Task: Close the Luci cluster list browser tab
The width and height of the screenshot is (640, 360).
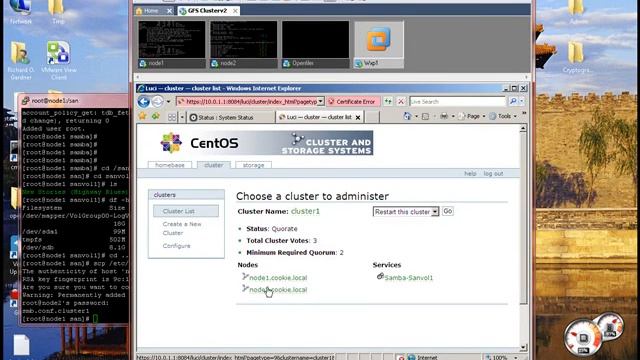Action: coord(358,118)
